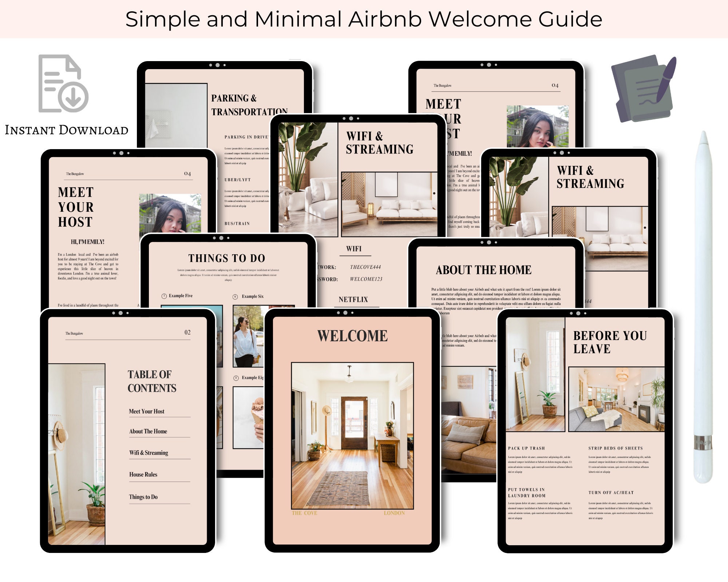The image size is (728, 582).
Task: Expand the House Rules entry in Table of Contents
Action: pyautogui.click(x=143, y=474)
